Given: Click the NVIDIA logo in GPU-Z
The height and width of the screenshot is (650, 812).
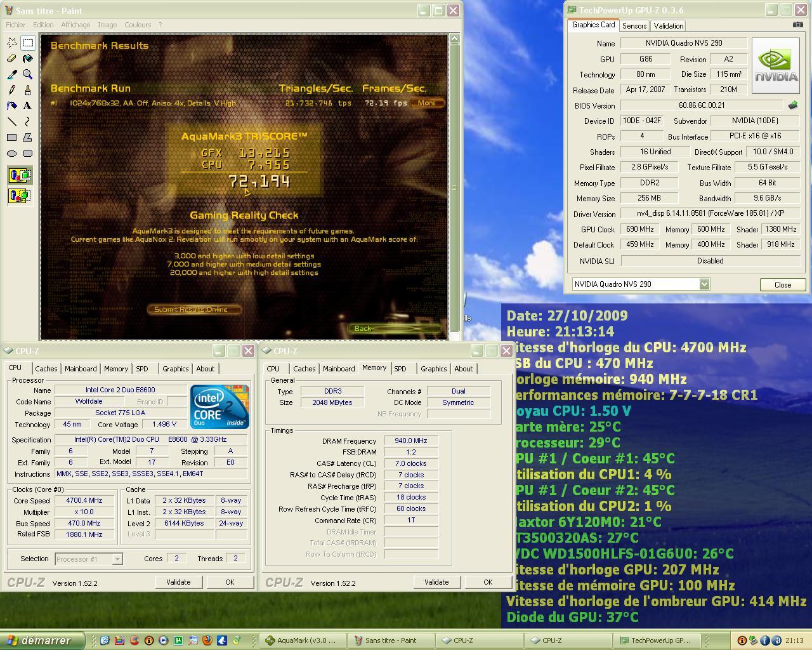Looking at the screenshot, I should 775,66.
